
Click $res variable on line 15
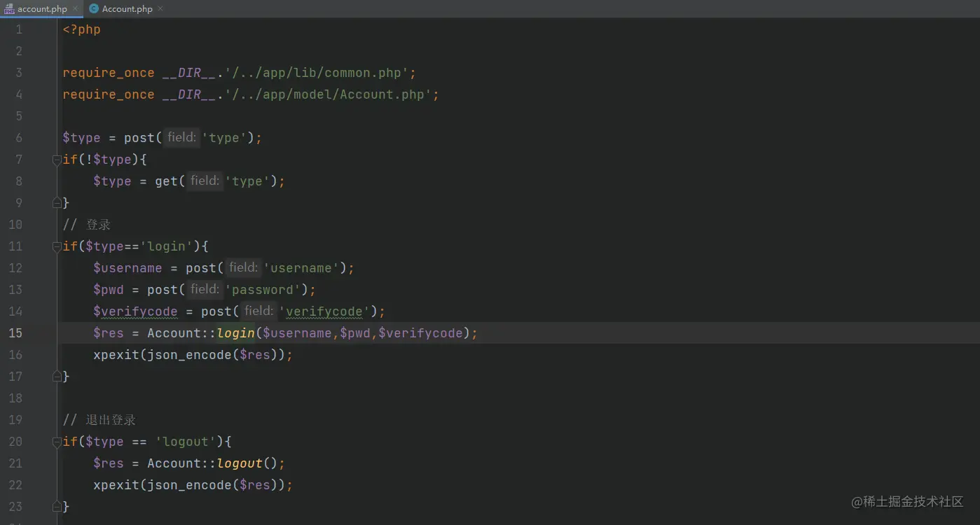pyautogui.click(x=109, y=333)
